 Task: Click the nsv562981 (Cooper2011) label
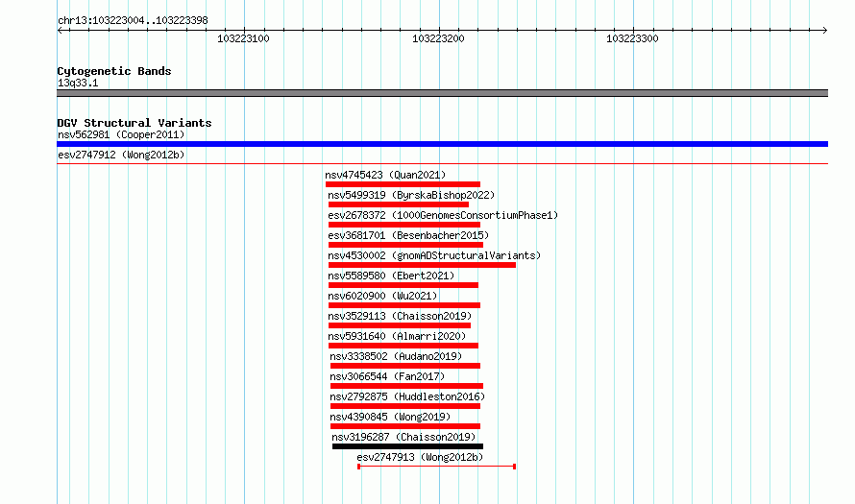point(121,134)
